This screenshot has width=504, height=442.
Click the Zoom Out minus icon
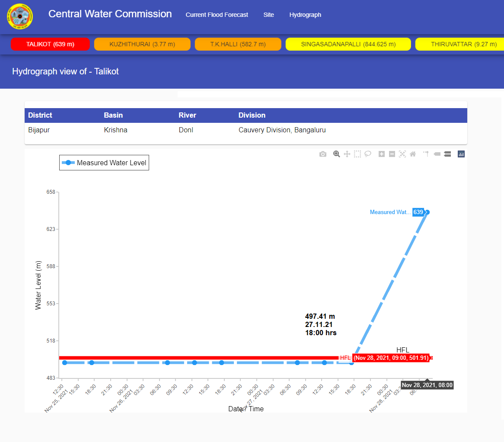click(392, 154)
